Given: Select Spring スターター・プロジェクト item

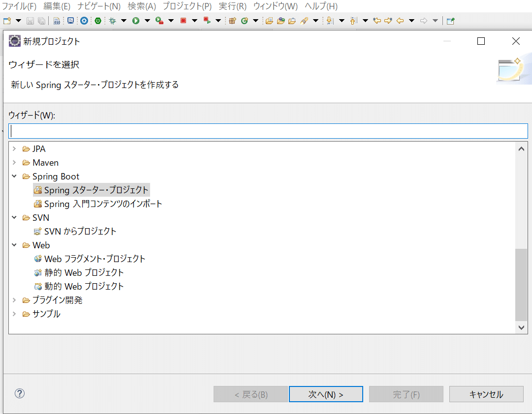Looking at the screenshot, I should [92, 190].
